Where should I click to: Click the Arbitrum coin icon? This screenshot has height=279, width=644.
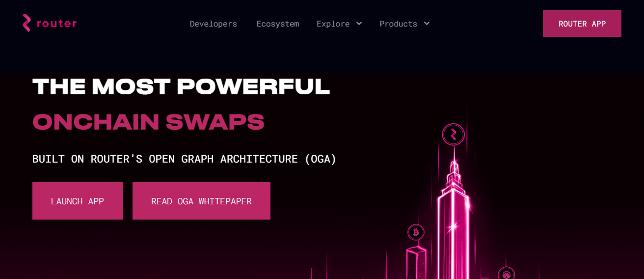(x=506, y=274)
